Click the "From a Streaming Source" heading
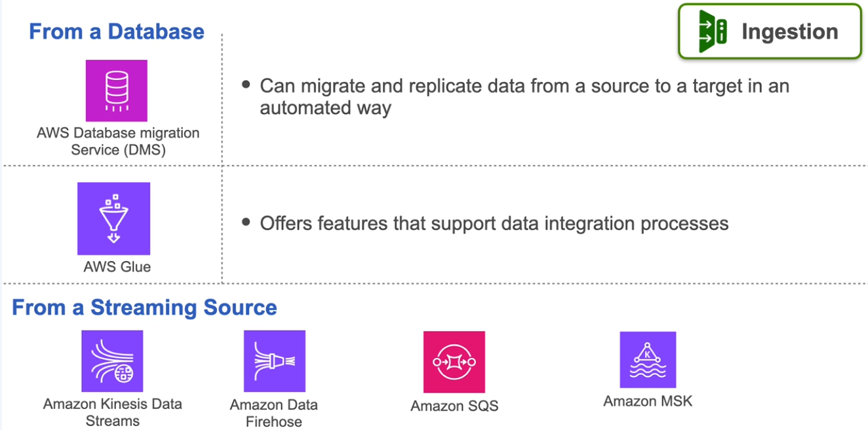The width and height of the screenshot is (868, 430). (x=144, y=307)
